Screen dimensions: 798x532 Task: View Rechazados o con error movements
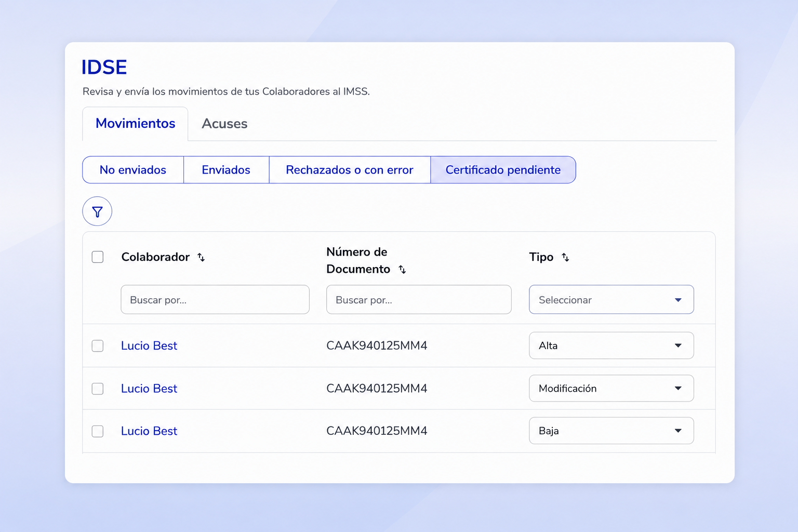350,170
